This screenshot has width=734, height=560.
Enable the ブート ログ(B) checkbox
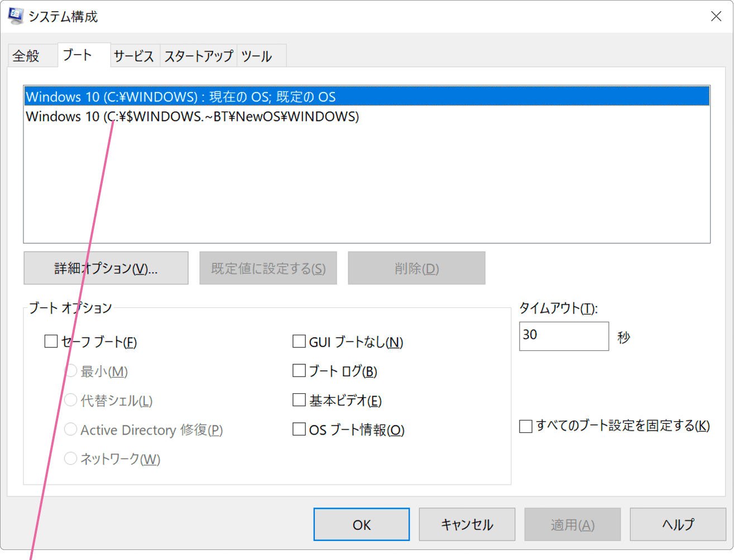[299, 371]
